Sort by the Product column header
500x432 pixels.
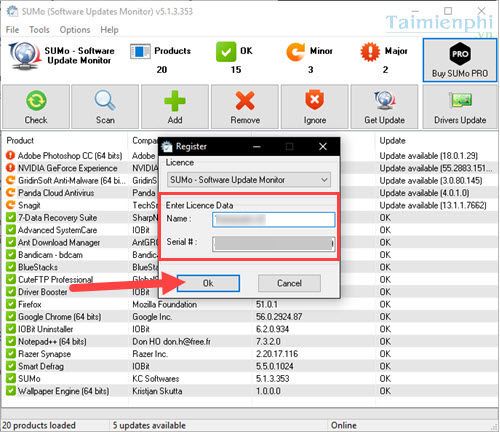pos(20,141)
